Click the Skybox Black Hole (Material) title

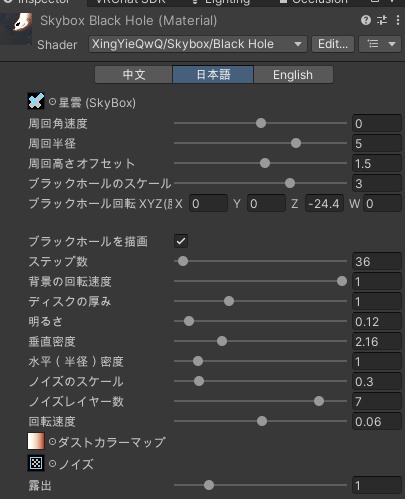(x=129, y=21)
